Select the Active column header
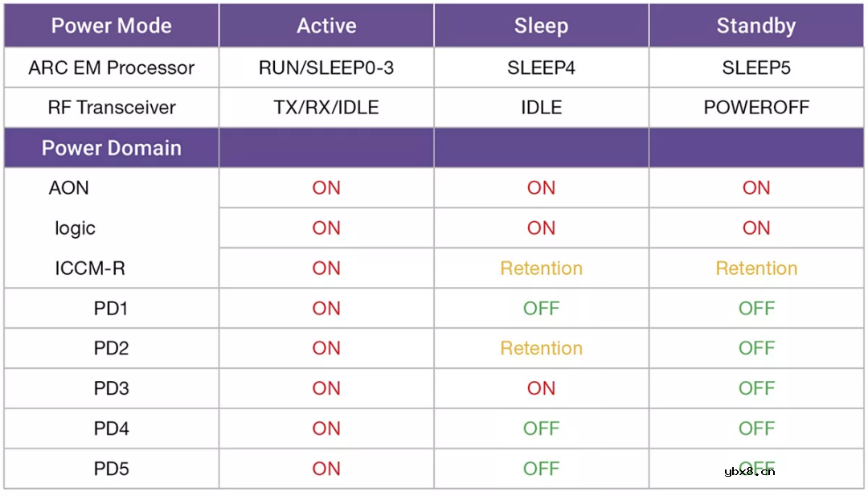This screenshot has width=868, height=496. pos(326,26)
